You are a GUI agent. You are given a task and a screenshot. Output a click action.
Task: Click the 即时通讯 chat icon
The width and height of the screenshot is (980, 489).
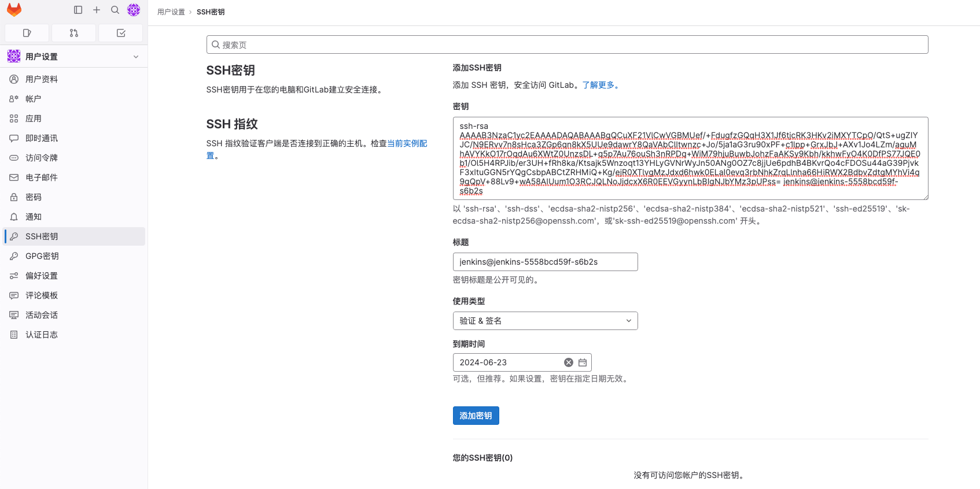tap(14, 138)
